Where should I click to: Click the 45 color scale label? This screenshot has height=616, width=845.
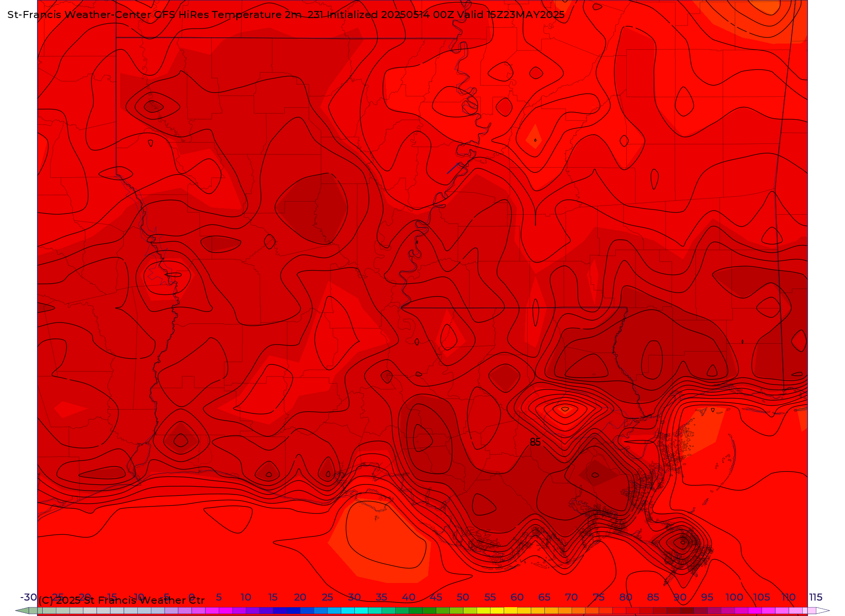pos(436,598)
